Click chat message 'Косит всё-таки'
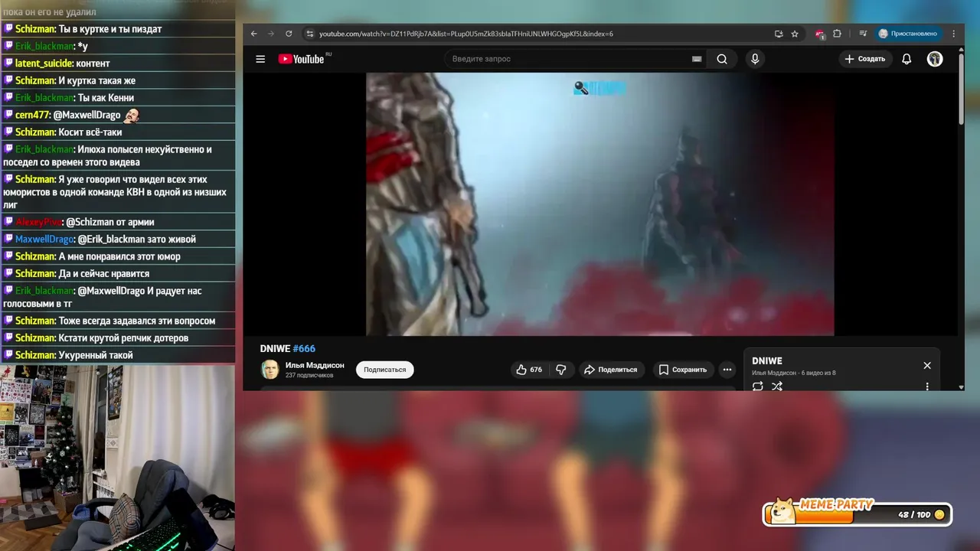 pyautogui.click(x=90, y=132)
